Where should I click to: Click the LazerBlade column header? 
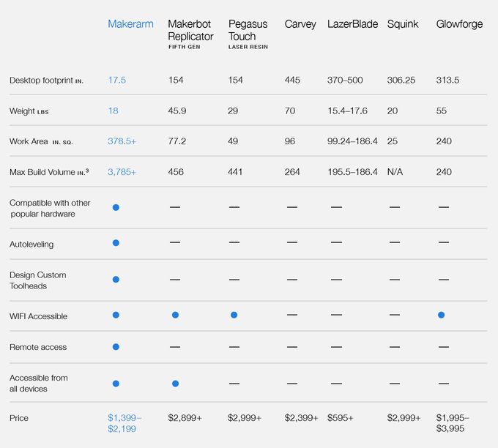(352, 24)
